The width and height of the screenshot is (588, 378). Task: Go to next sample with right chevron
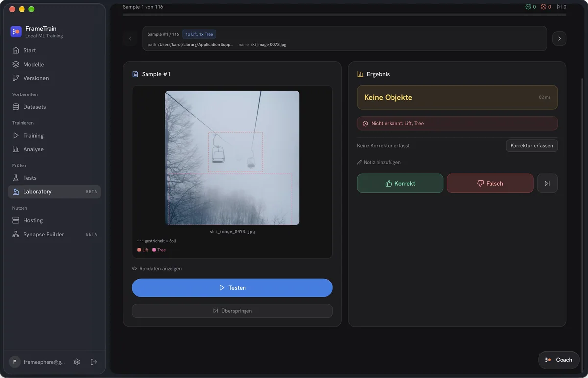pos(559,39)
